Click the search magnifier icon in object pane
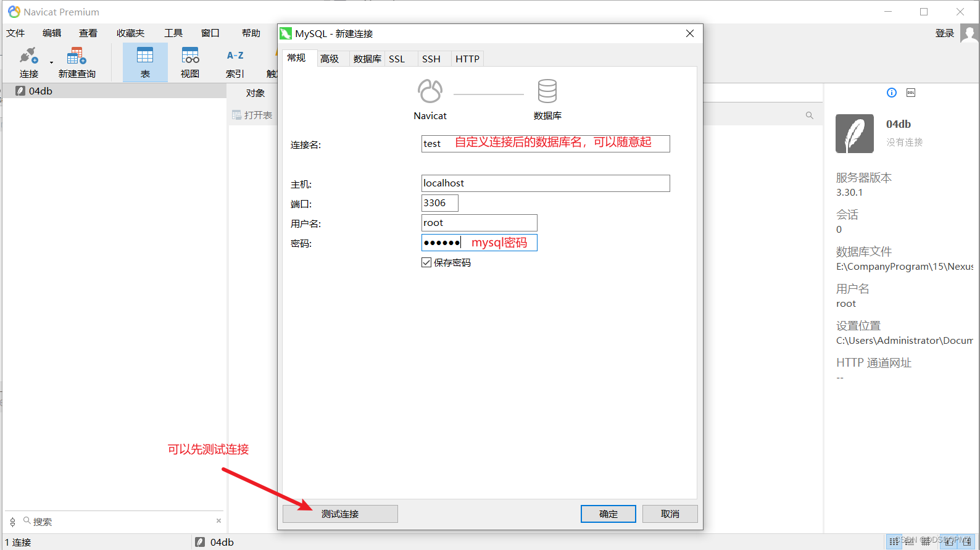Viewport: 980px width, 550px height. click(x=810, y=115)
